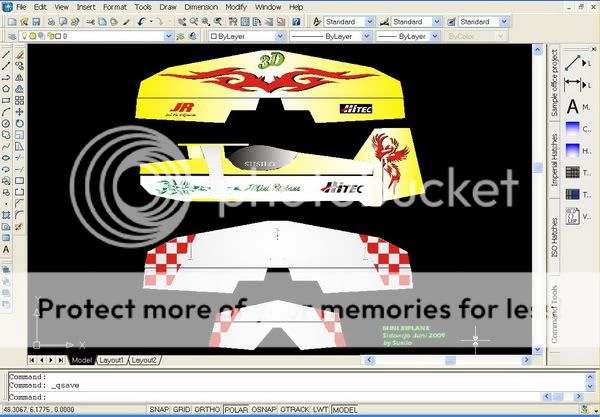Viewport: 600px width, 417px height.
Task: Open the ISO Hatches palette tab
Action: (x=554, y=237)
